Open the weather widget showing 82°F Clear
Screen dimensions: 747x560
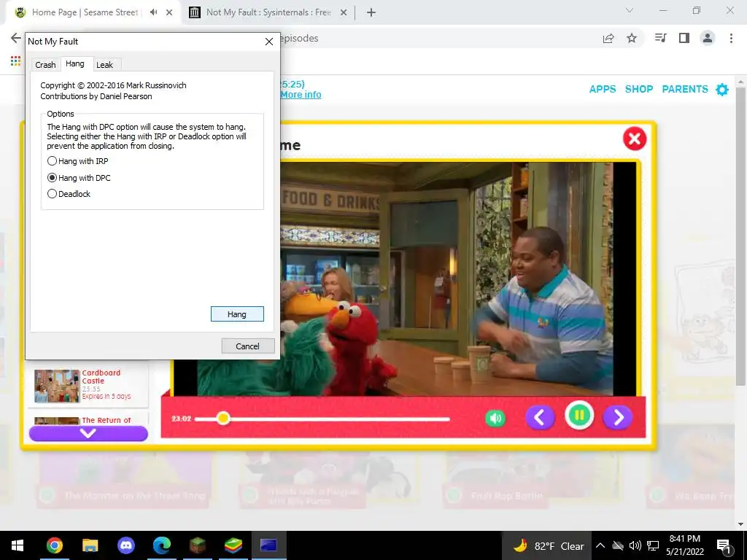point(548,545)
